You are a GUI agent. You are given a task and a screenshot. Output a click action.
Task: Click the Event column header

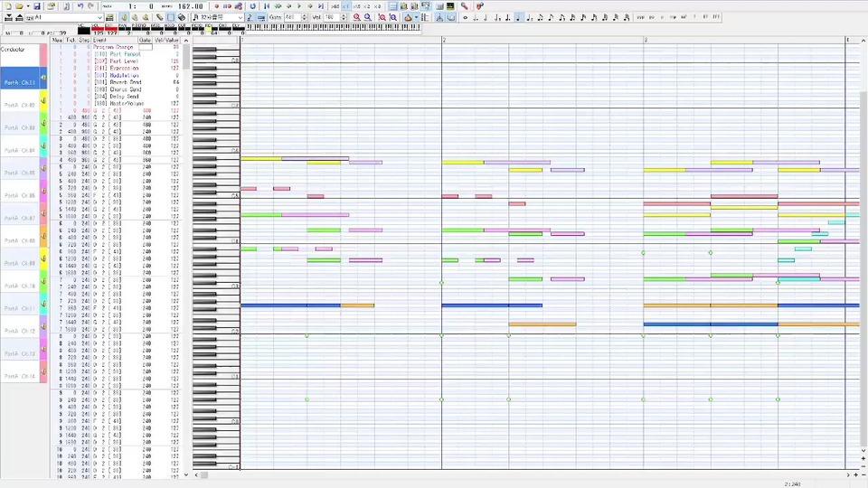pyautogui.click(x=115, y=41)
